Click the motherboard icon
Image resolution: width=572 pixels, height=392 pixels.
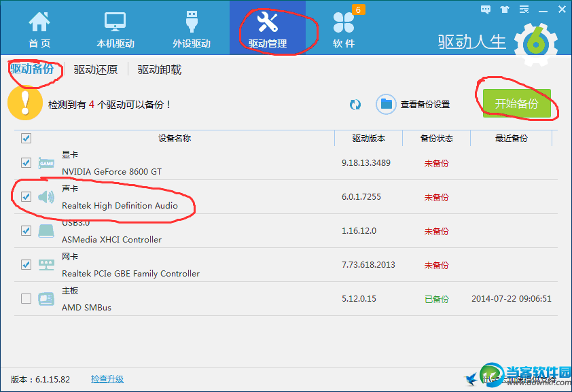point(46,299)
